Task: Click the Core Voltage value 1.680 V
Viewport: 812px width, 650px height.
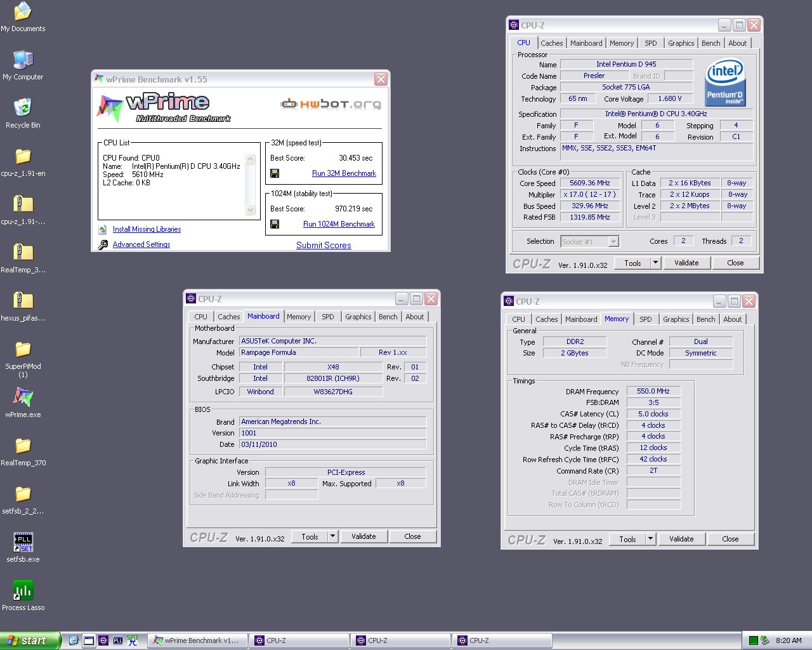Action: point(670,98)
